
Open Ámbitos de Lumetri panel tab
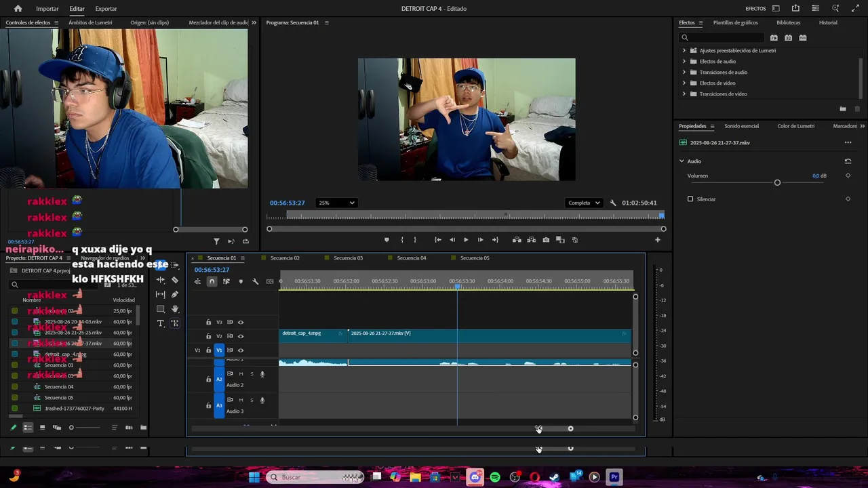click(90, 22)
